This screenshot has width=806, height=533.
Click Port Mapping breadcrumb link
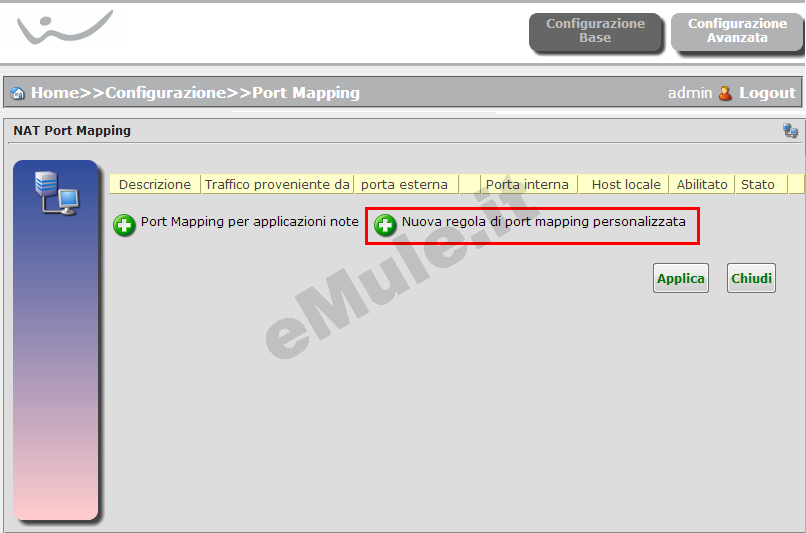(x=306, y=93)
